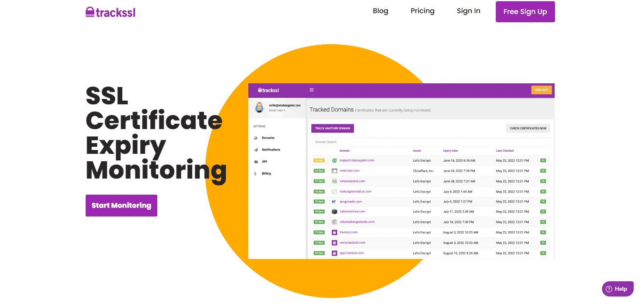Click the Free Sign Up button

pyautogui.click(x=525, y=12)
